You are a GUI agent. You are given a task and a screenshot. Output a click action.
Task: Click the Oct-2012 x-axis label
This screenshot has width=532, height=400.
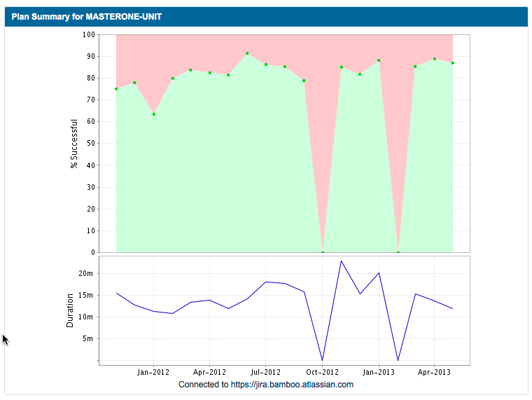pyautogui.click(x=323, y=372)
